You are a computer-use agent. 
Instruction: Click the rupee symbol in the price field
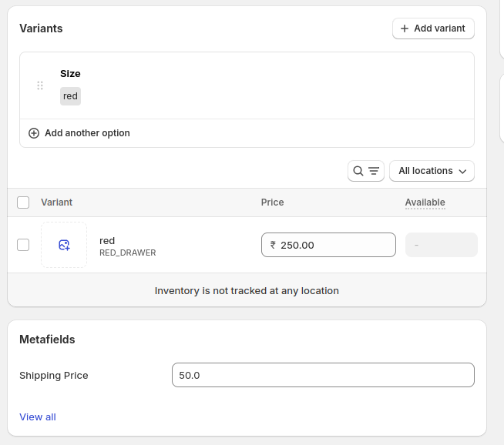pyautogui.click(x=273, y=245)
